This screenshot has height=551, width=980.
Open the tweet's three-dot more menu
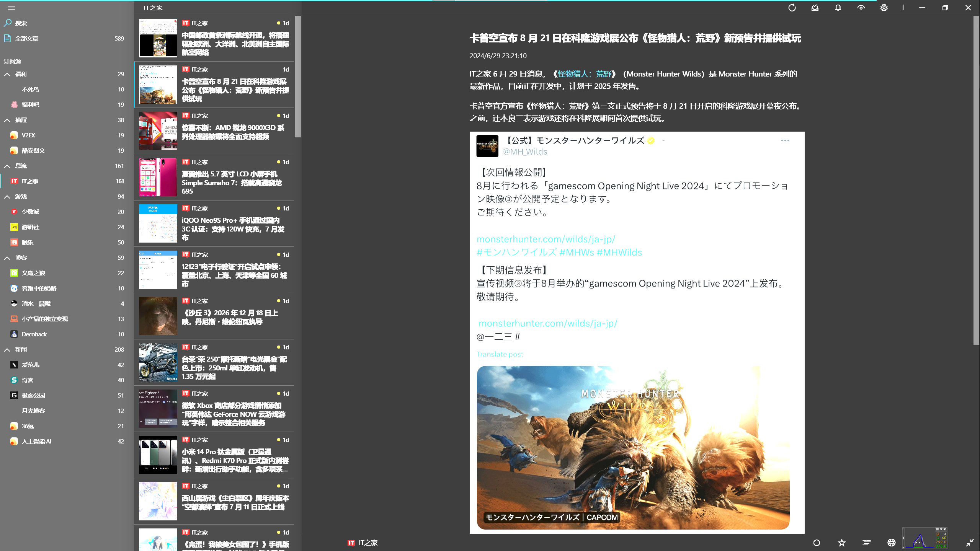(785, 140)
